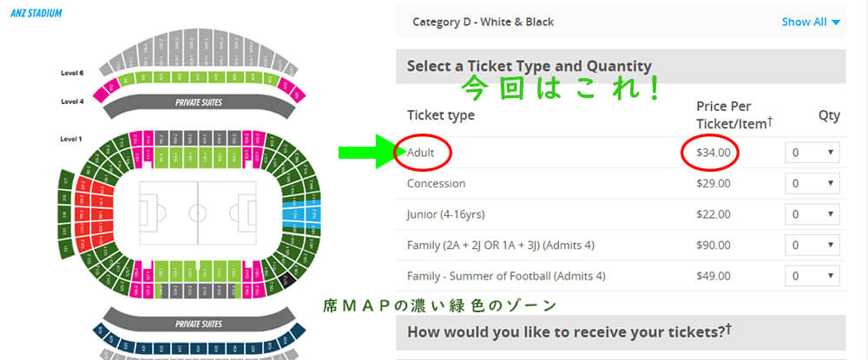
Task: Click the ANZ Stadium logo
Action: click(x=36, y=14)
